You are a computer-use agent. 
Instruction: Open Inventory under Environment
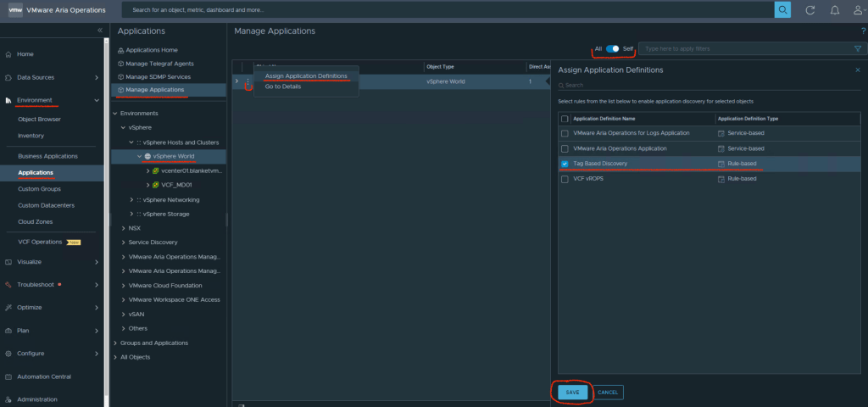(x=31, y=136)
